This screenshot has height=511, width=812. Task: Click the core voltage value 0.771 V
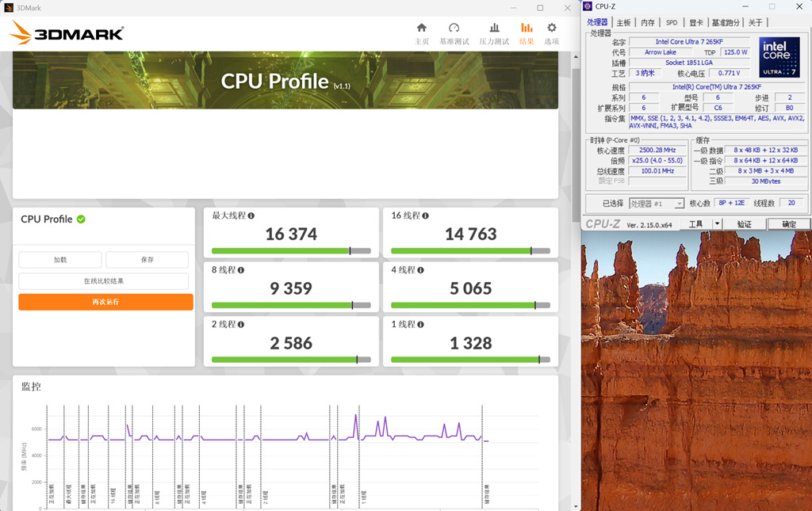[730, 73]
